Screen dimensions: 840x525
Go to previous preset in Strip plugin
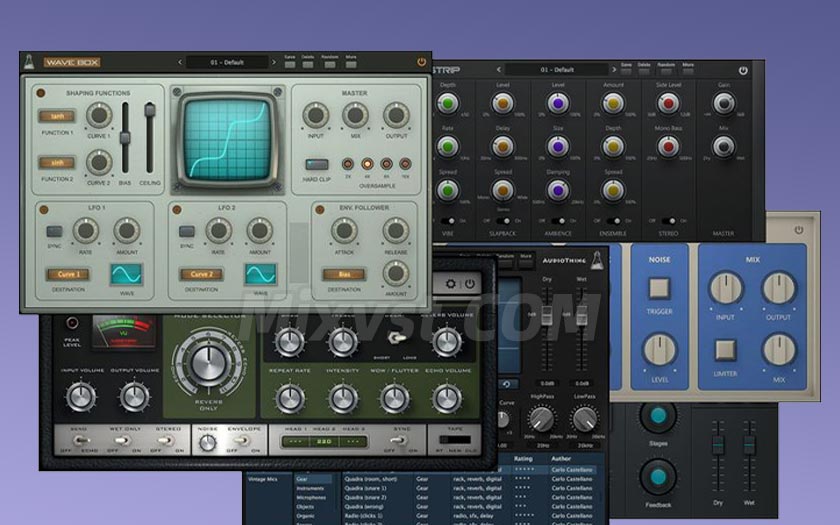point(499,70)
